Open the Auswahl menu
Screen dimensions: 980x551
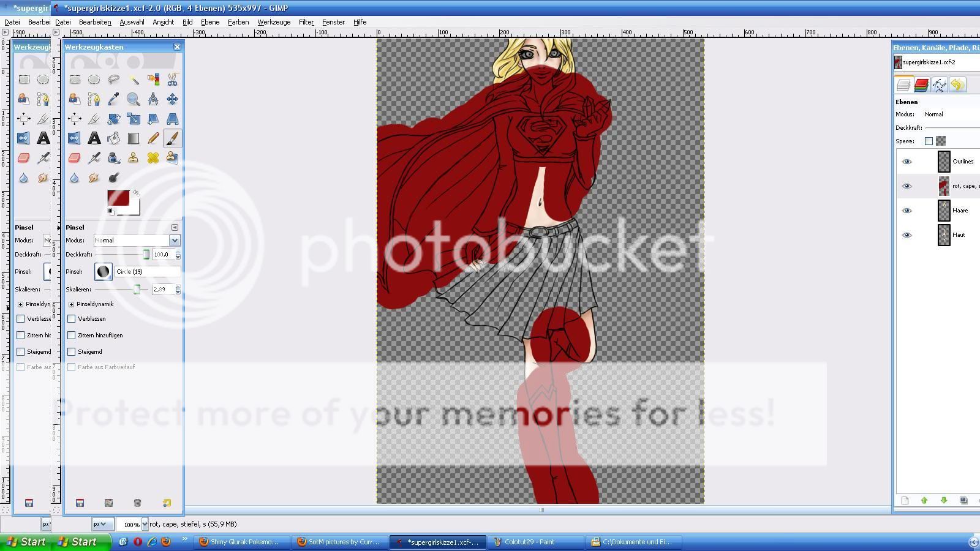pyautogui.click(x=132, y=22)
